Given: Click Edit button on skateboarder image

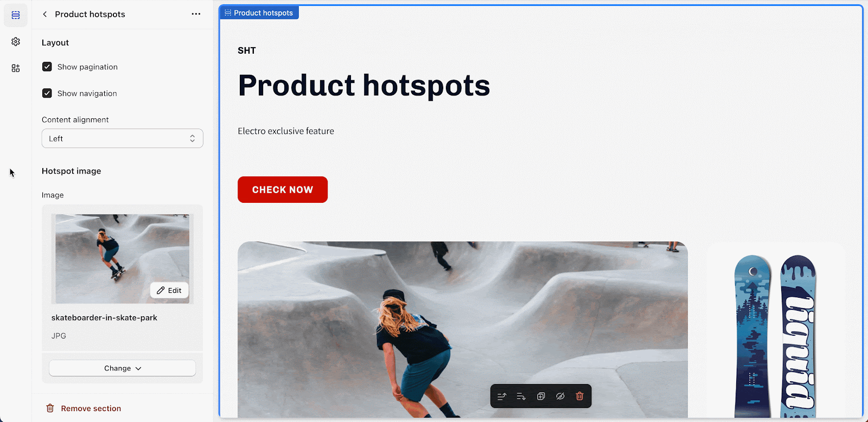Looking at the screenshot, I should pyautogui.click(x=169, y=291).
